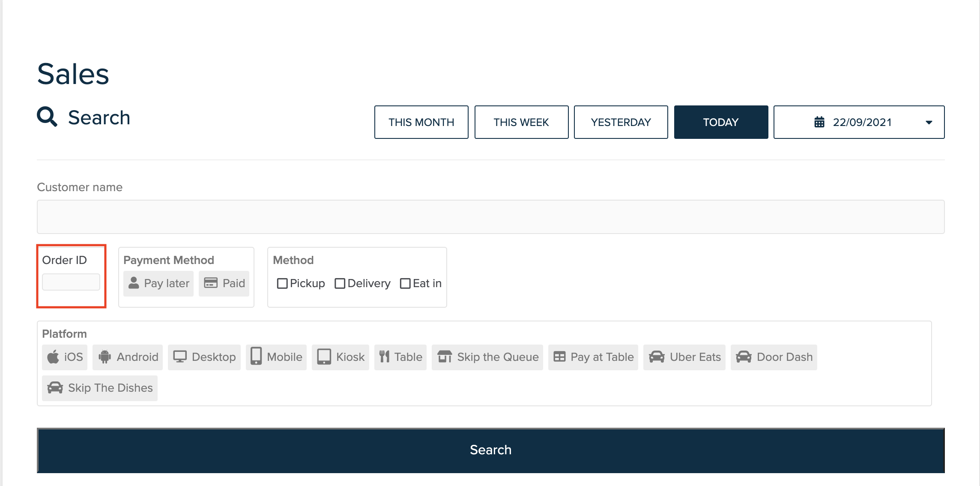Select the Pay later payment method
Image resolution: width=980 pixels, height=486 pixels.
(x=158, y=283)
